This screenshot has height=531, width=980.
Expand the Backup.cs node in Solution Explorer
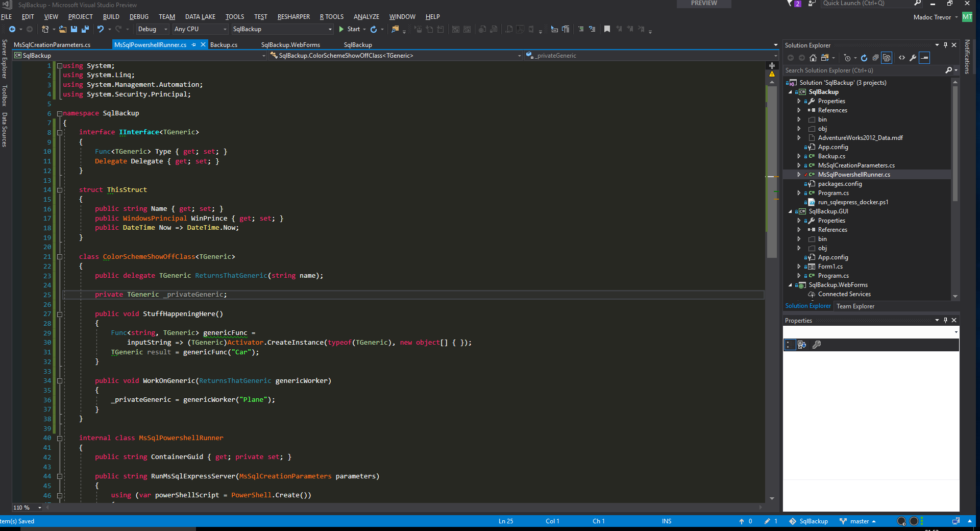tap(799, 156)
